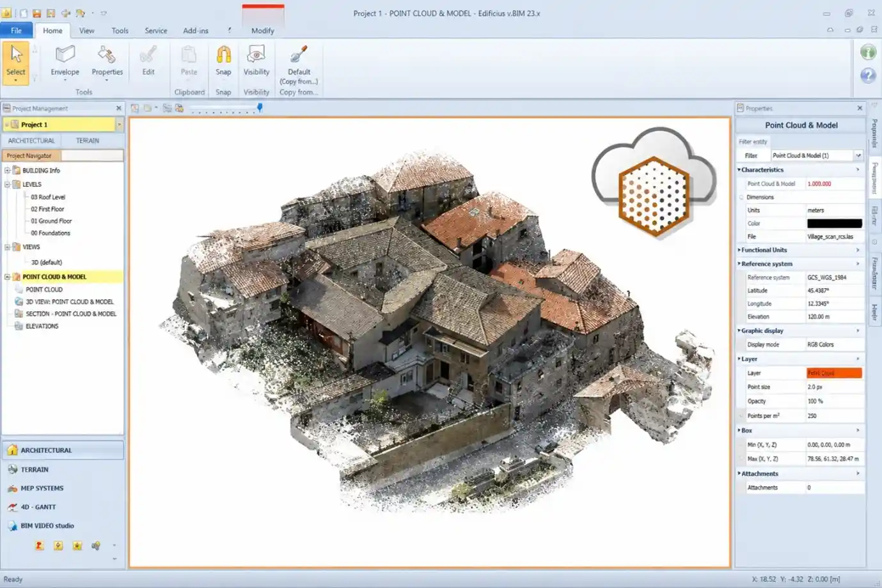Switch to the Home ribbon tab

click(x=52, y=30)
